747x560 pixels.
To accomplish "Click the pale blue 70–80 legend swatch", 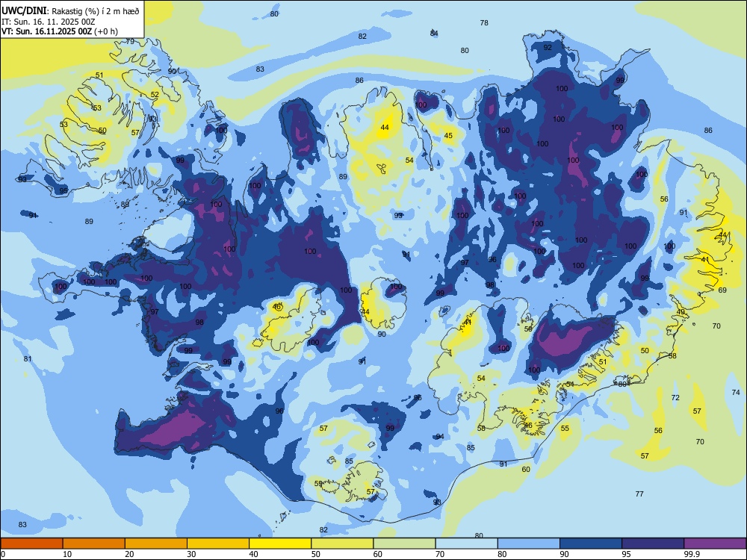I will pyautogui.click(x=466, y=544).
